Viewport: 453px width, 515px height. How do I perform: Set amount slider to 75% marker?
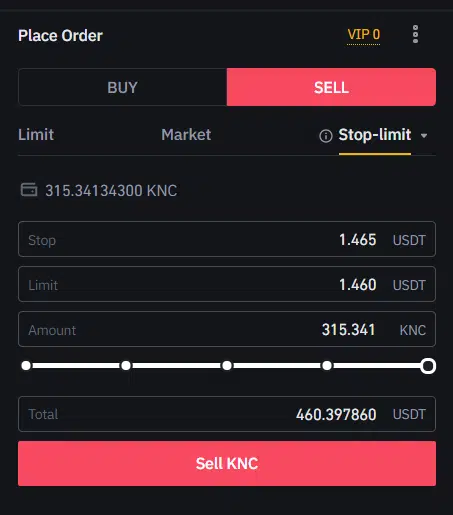tap(327, 366)
